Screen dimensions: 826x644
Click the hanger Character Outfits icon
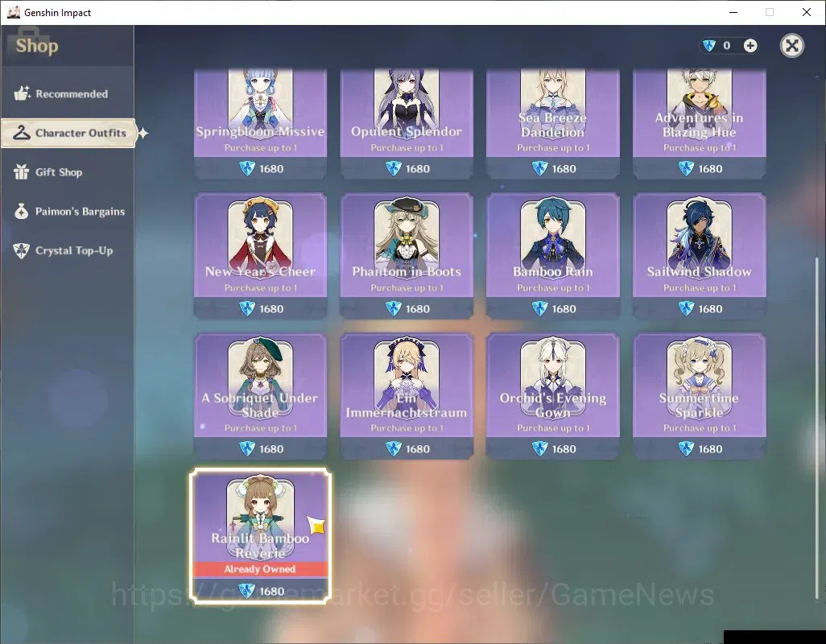(22, 133)
